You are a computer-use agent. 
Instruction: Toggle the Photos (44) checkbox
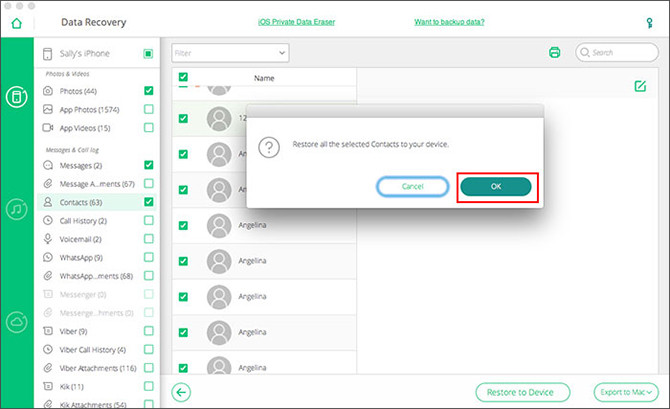[x=148, y=91]
